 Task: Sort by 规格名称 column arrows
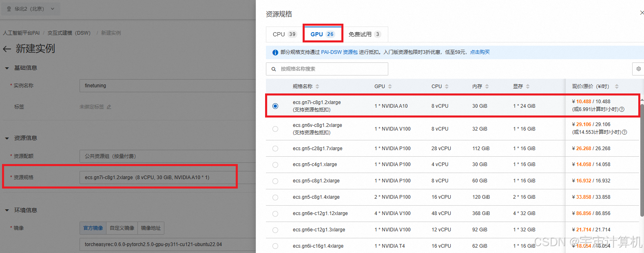[x=317, y=87]
